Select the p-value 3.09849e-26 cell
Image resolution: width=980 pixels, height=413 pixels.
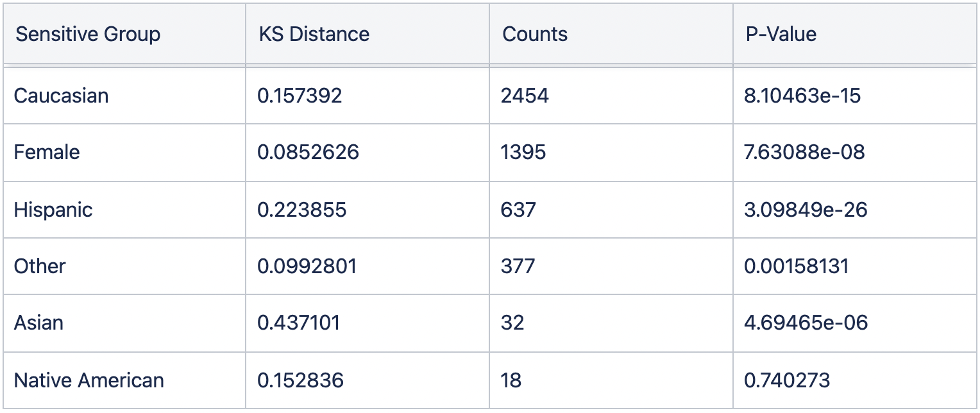pos(806,210)
